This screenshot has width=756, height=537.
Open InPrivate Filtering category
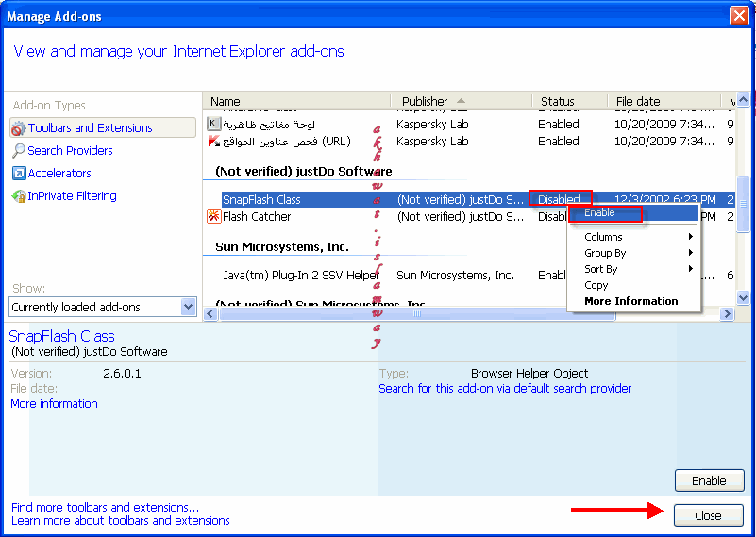[72, 195]
